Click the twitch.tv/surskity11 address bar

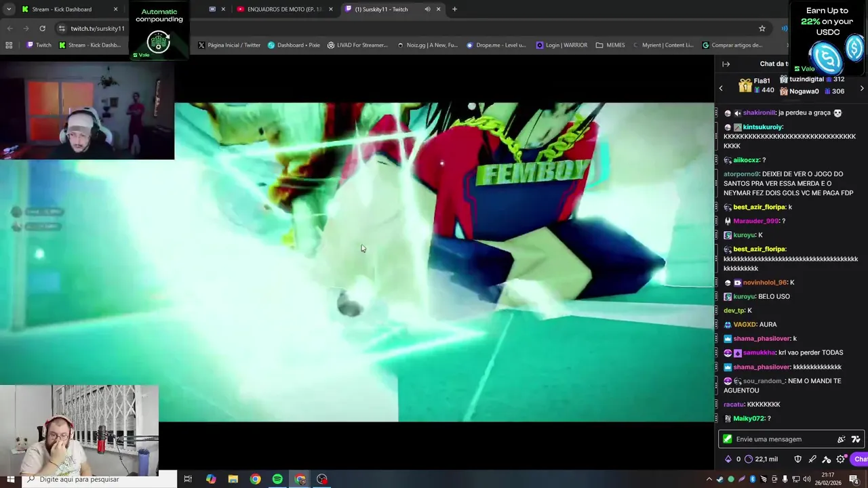(x=98, y=28)
